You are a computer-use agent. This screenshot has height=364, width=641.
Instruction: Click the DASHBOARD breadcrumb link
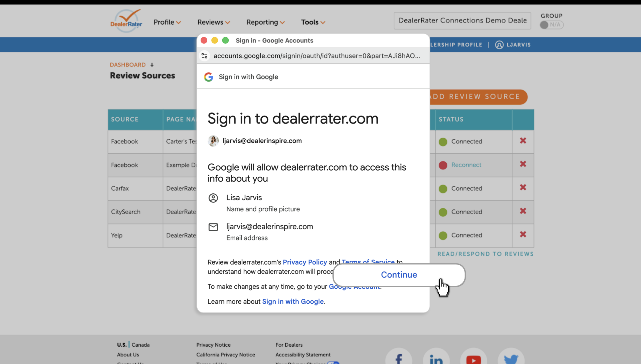[x=128, y=65]
